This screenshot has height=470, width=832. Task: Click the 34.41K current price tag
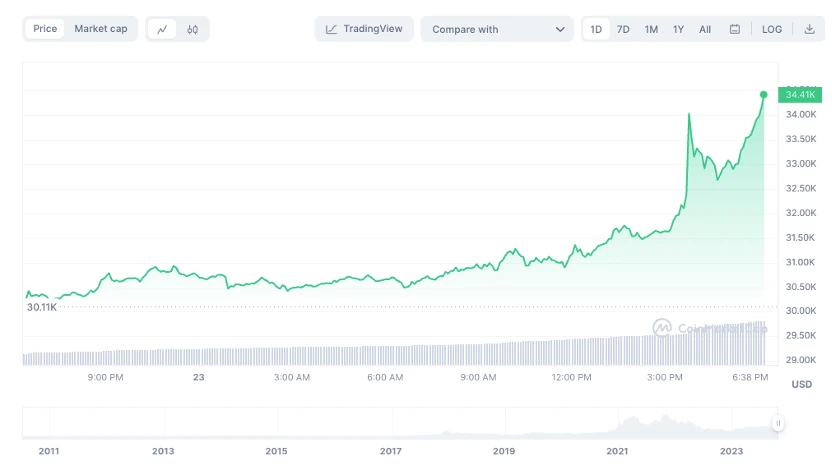(800, 95)
